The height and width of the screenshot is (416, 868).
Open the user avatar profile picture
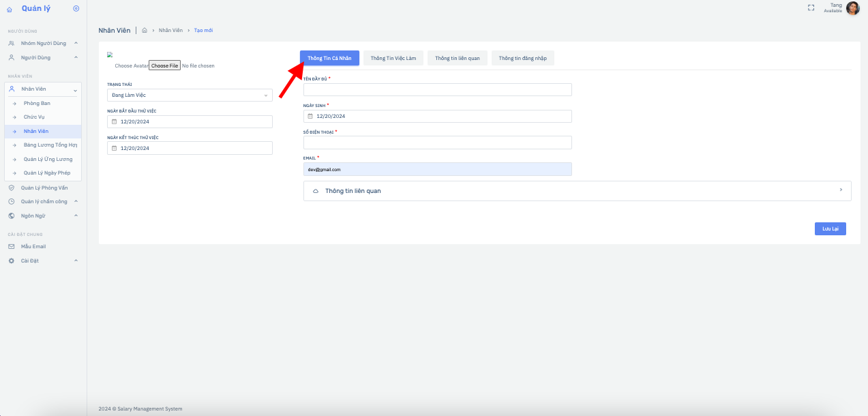coord(852,8)
